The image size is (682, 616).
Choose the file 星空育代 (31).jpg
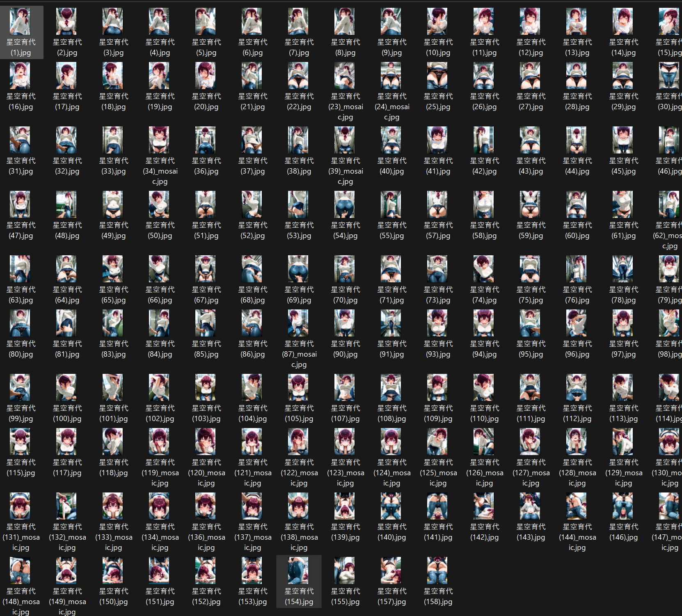coord(21,151)
